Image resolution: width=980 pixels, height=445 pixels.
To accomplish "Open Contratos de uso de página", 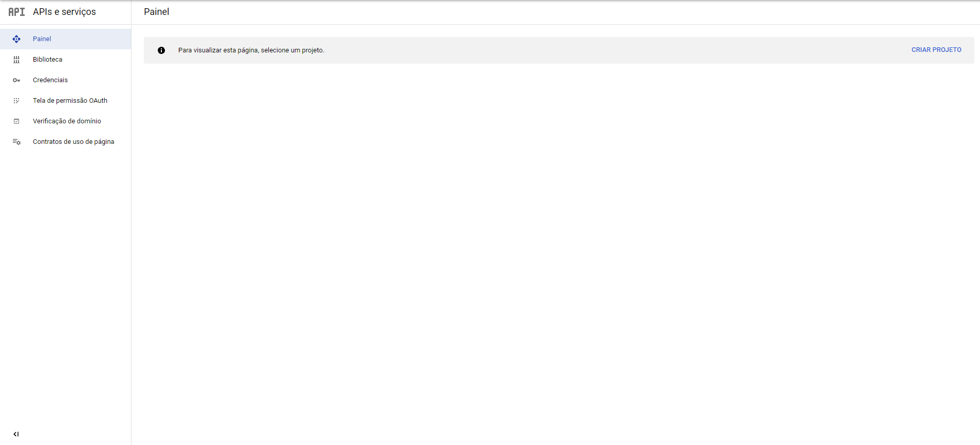I will point(66,142).
